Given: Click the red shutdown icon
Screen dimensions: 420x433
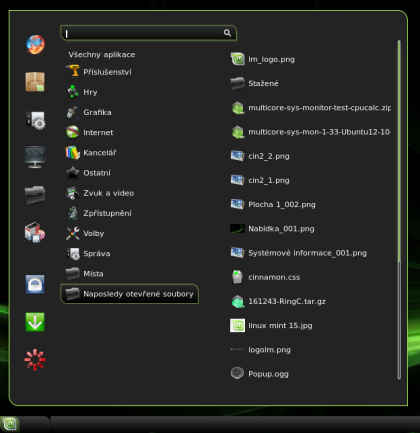Looking at the screenshot, I should 35,360.
